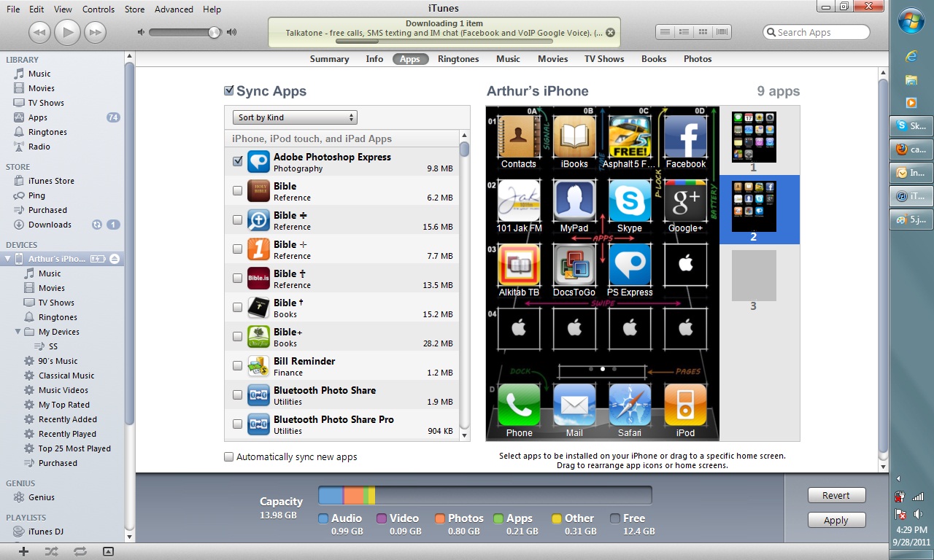Switch to the Ringtones tab
The image size is (934, 560).
pyautogui.click(x=458, y=59)
